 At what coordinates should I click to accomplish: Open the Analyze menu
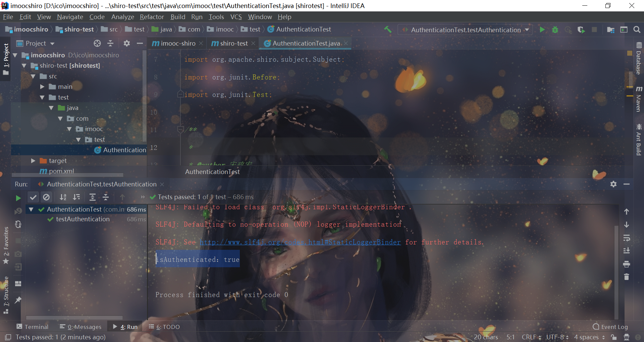pyautogui.click(x=123, y=17)
